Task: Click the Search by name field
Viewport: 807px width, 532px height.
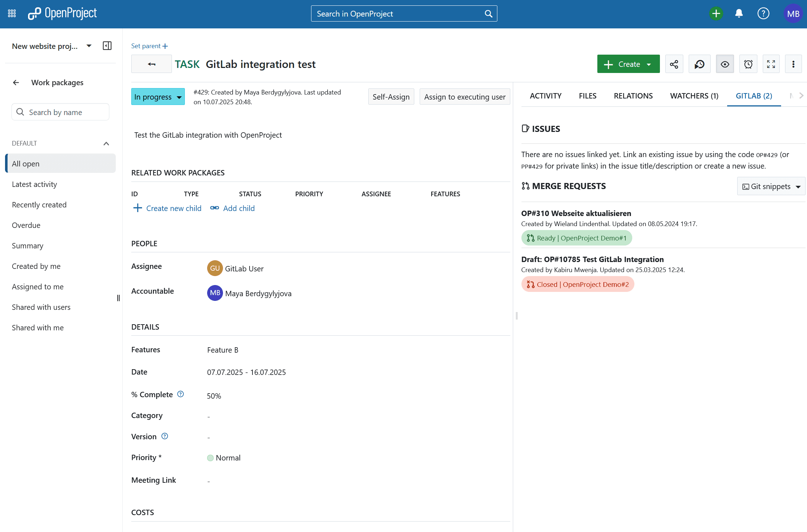Action: coord(60,113)
